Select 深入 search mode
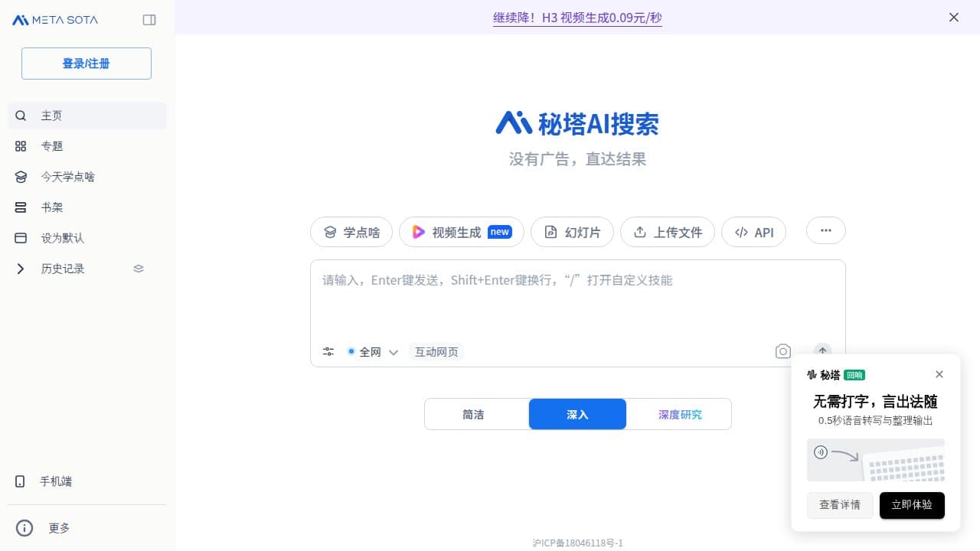Image resolution: width=980 pixels, height=551 pixels. point(577,414)
